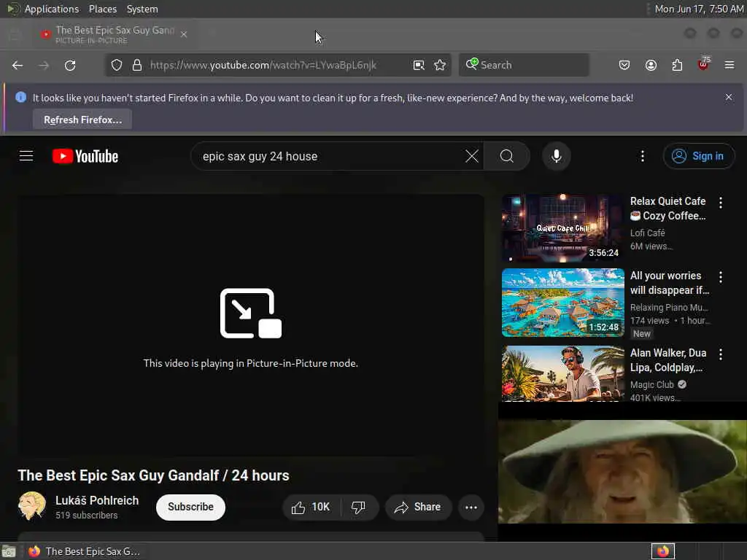Screen dimensions: 747x560
Task: Open options for Alan Walker, Dua Lipa video
Action: point(720,354)
